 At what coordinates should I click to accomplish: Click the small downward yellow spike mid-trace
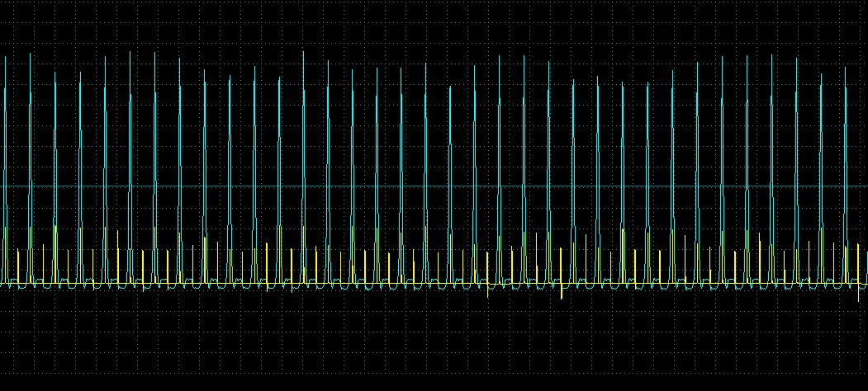[x=488, y=294]
